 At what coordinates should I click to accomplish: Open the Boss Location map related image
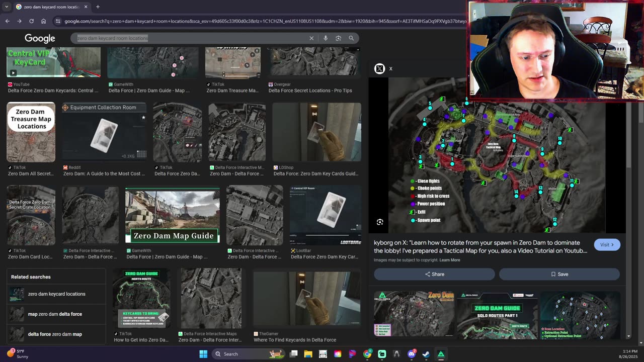tap(580, 314)
